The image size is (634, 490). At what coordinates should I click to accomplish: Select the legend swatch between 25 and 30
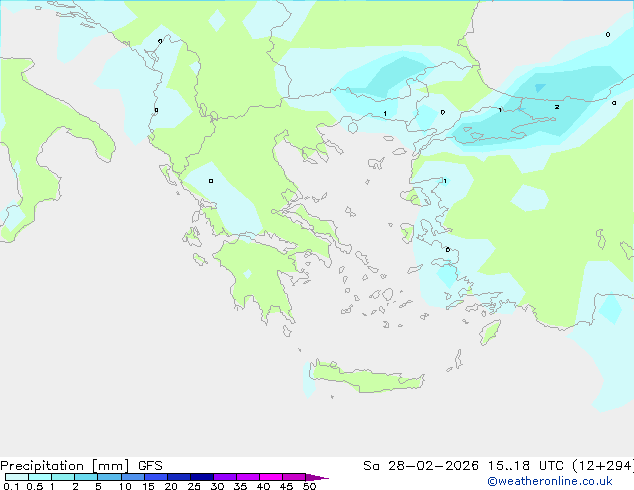tap(201, 477)
